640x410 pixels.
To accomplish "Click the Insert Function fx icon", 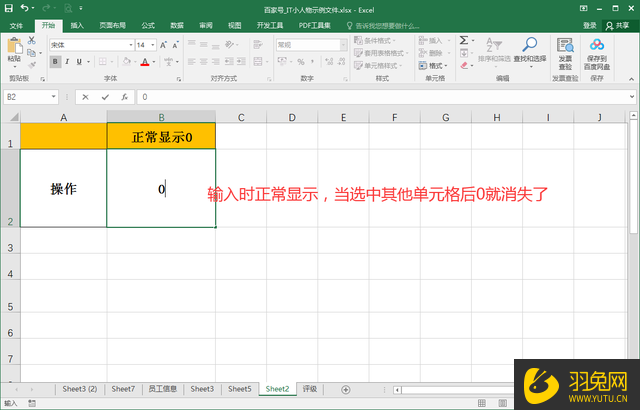I will point(124,97).
